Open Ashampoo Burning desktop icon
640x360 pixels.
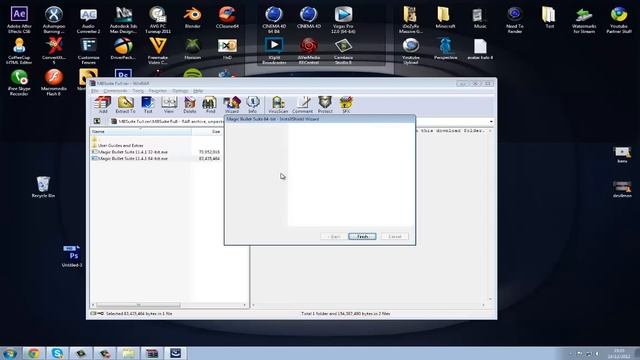click(x=53, y=20)
